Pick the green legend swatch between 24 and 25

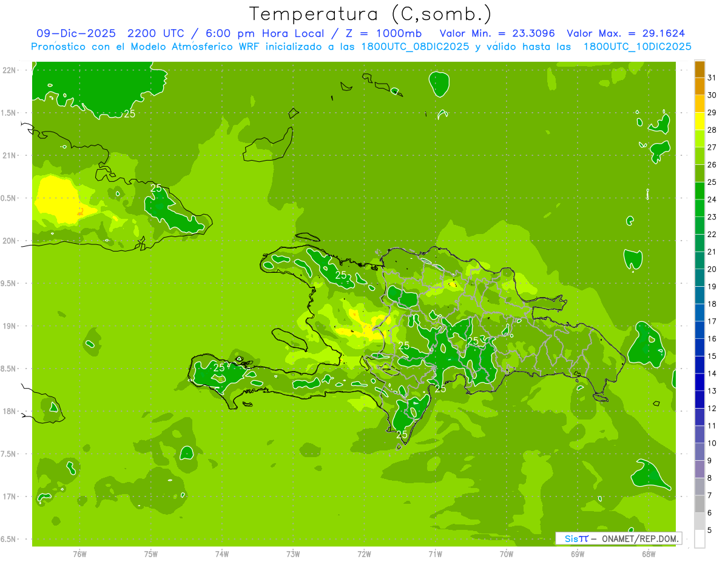pyautogui.click(x=699, y=191)
